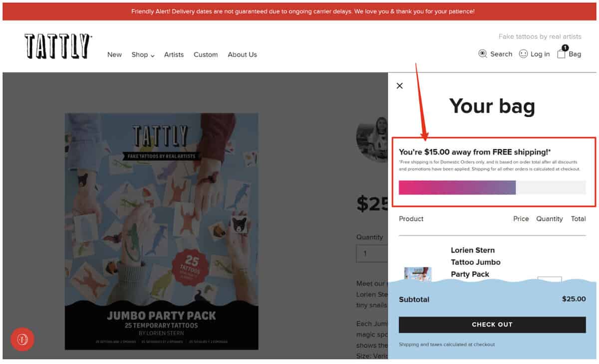
Task: Click the cart item thumbnail image
Action: tap(418, 274)
